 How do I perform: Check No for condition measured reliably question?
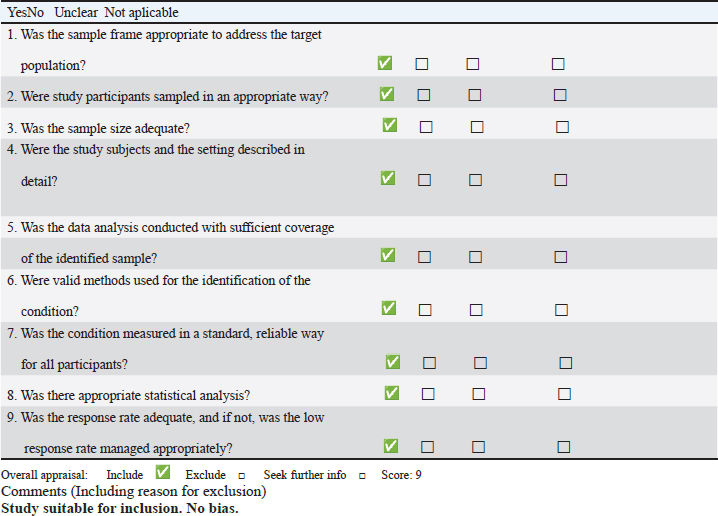click(x=429, y=363)
